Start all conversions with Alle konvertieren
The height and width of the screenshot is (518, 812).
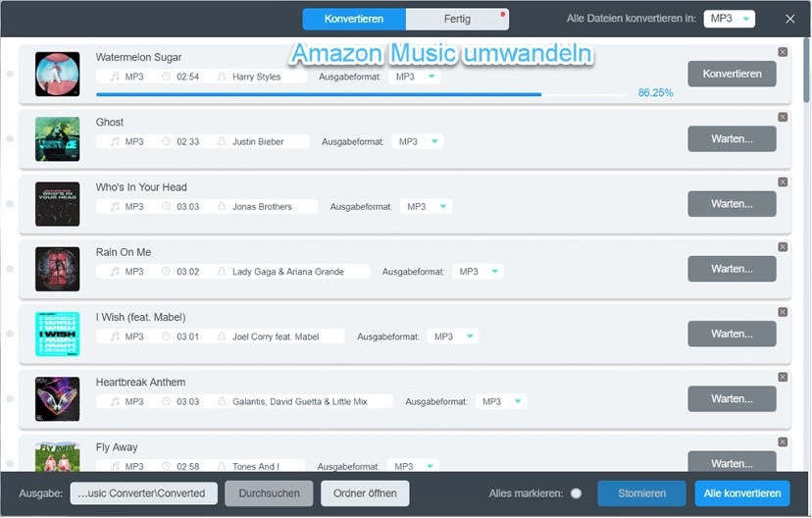742,493
